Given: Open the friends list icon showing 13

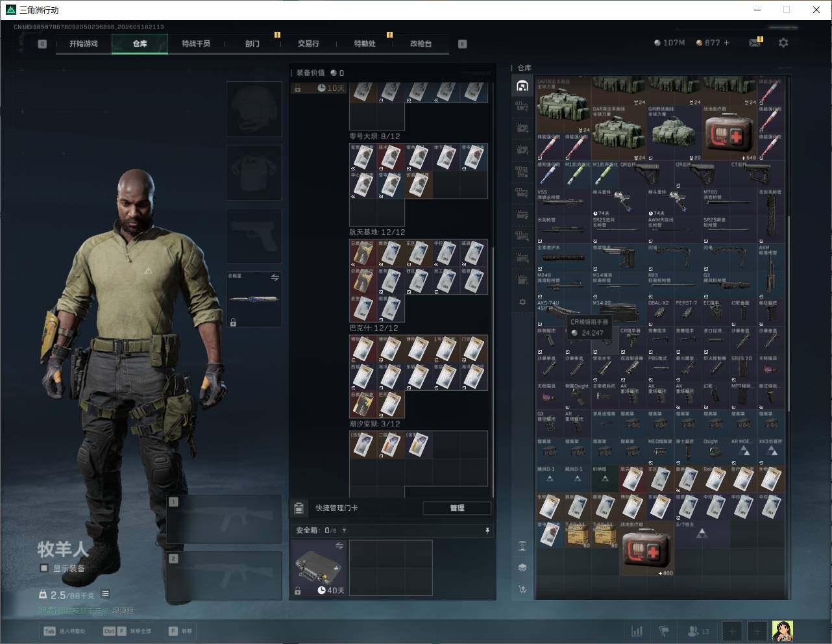Looking at the screenshot, I should tap(698, 630).
